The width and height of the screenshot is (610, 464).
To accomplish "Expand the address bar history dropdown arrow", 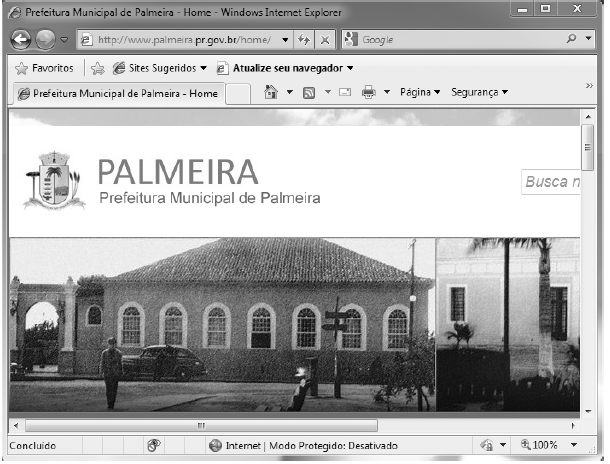I will pos(285,40).
